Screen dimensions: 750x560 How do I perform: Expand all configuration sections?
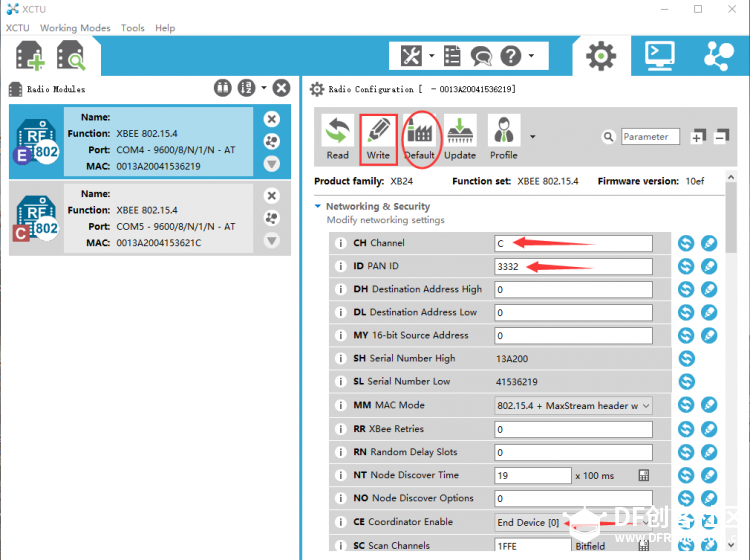(x=698, y=137)
